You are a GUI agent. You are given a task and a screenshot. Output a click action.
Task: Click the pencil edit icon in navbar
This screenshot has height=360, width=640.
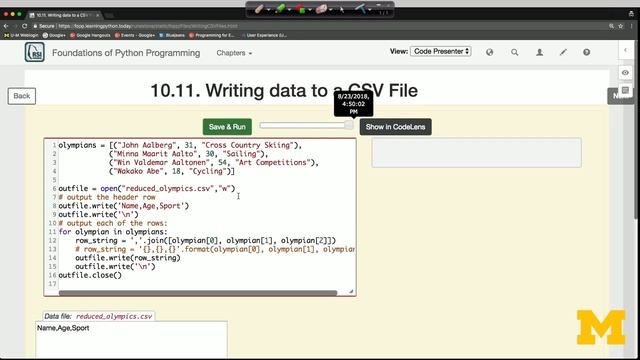point(563,52)
